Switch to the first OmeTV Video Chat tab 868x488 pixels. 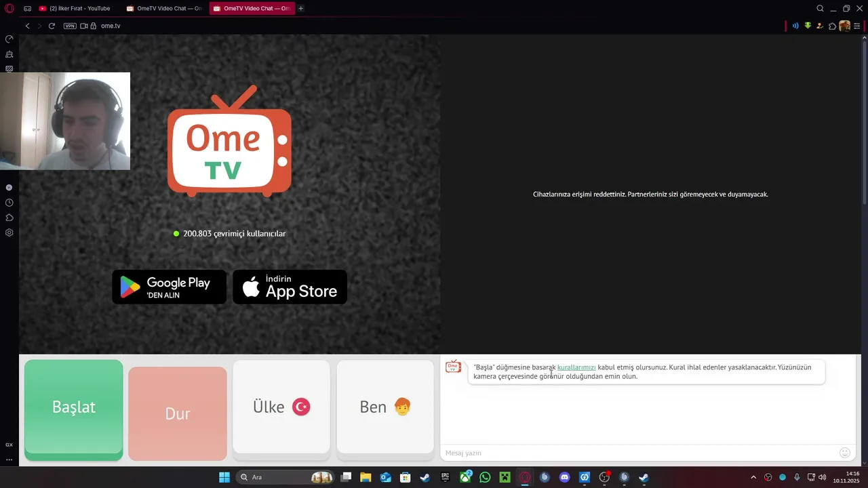165,8
